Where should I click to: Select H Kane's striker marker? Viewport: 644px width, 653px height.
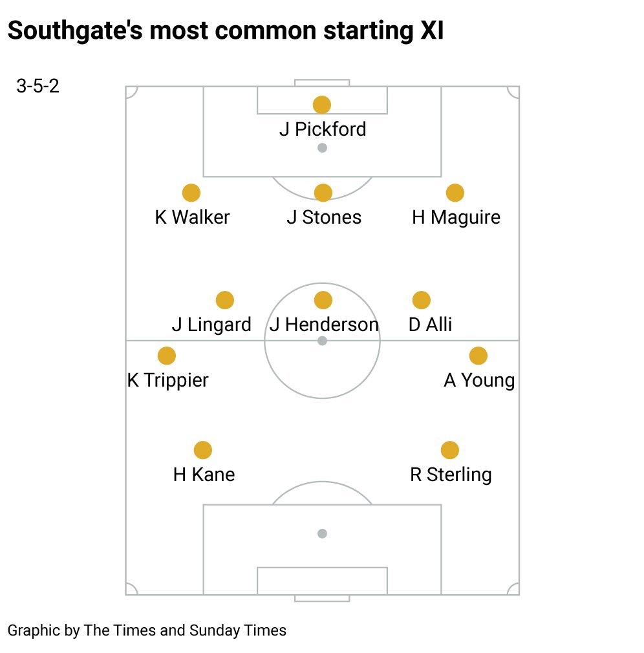pyautogui.click(x=203, y=450)
